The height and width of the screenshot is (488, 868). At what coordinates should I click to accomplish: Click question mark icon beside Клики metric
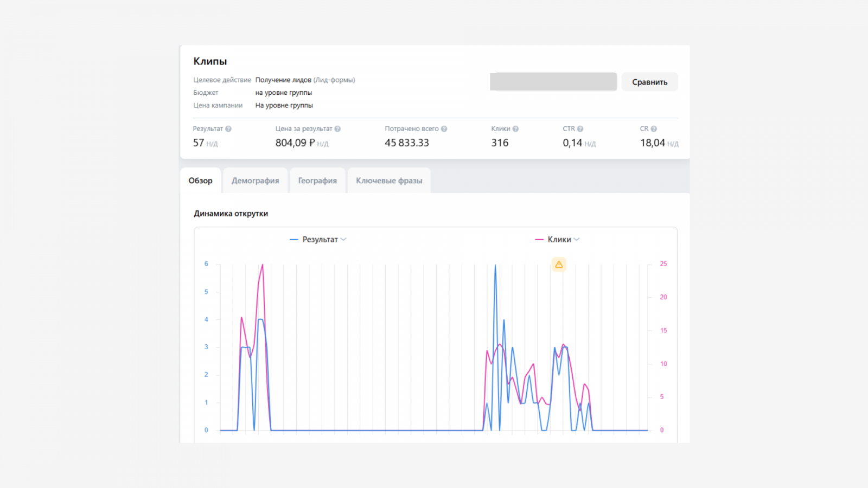click(515, 129)
